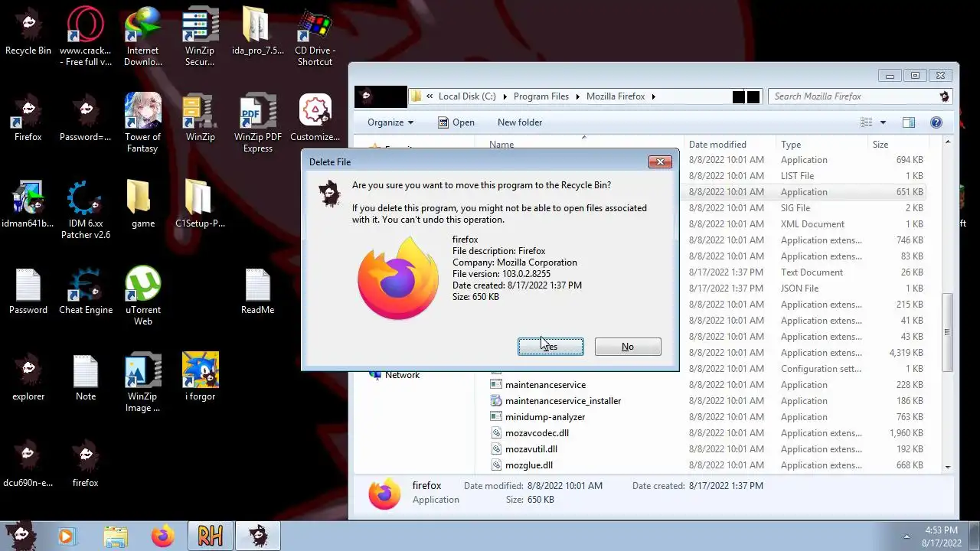980x551 pixels.
Task: Select the mozglue.dll file
Action: 529,465
